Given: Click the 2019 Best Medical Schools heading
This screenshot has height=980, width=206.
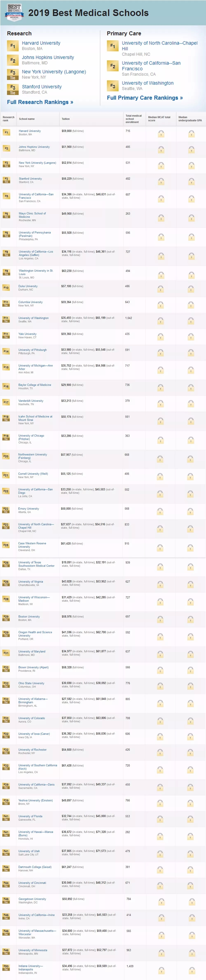Looking at the screenshot, I should (x=88, y=13).
